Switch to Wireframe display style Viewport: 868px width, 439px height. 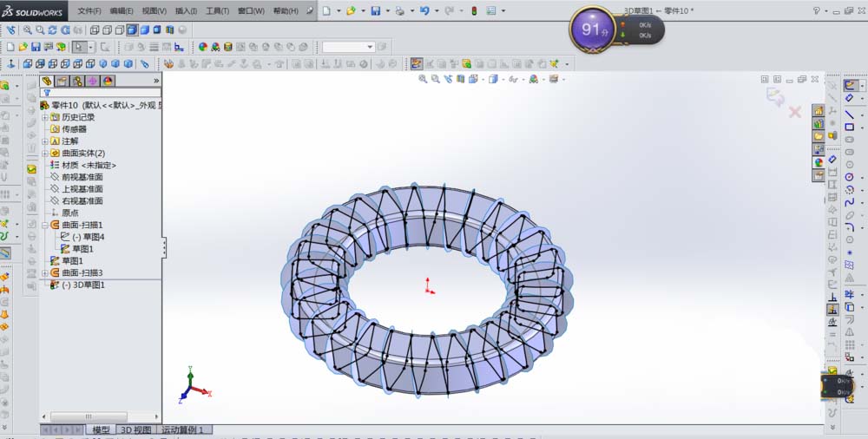coord(95,30)
